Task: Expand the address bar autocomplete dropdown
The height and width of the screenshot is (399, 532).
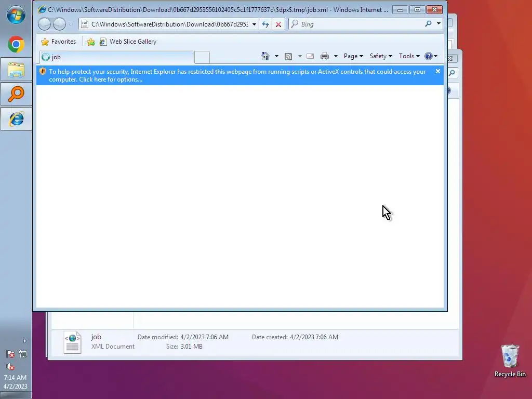Action: 254,24
